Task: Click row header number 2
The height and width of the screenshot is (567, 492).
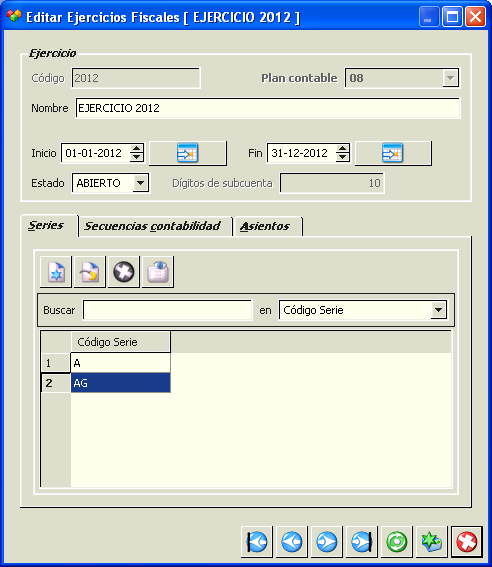Action: tap(56, 383)
